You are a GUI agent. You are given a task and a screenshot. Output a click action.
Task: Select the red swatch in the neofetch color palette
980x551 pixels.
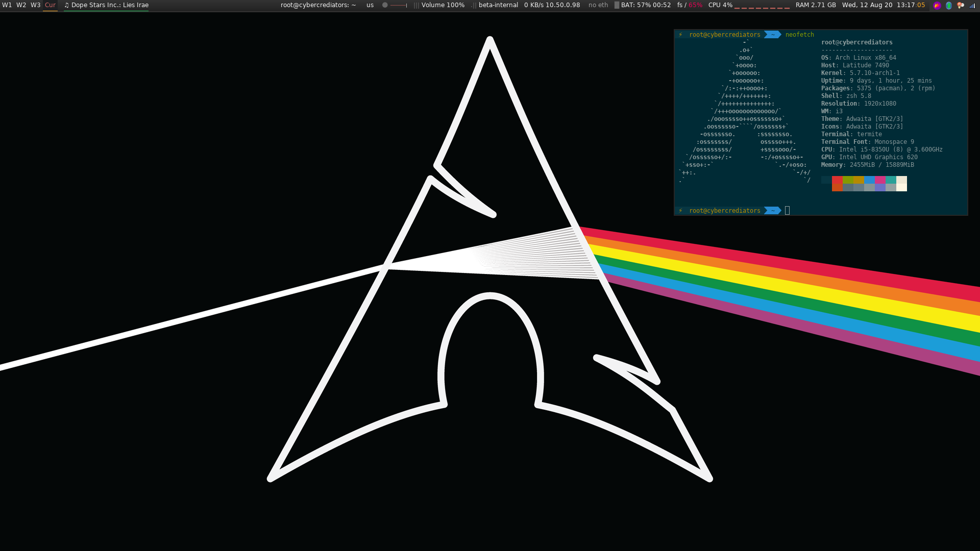837,180
